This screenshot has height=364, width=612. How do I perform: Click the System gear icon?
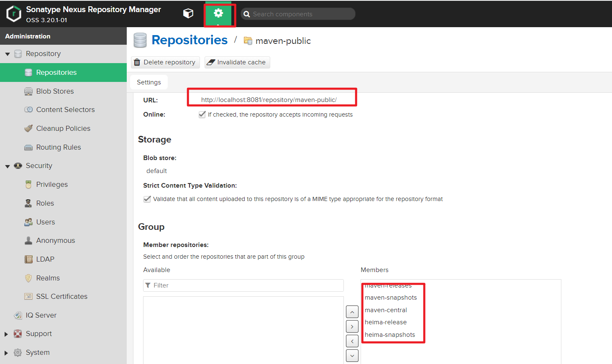pos(18,352)
